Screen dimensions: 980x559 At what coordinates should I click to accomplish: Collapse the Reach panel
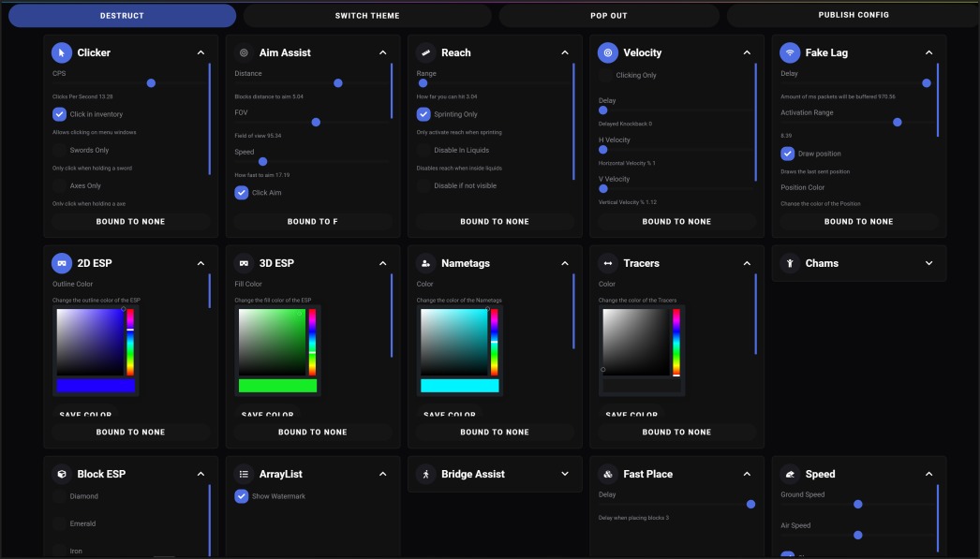click(x=564, y=53)
